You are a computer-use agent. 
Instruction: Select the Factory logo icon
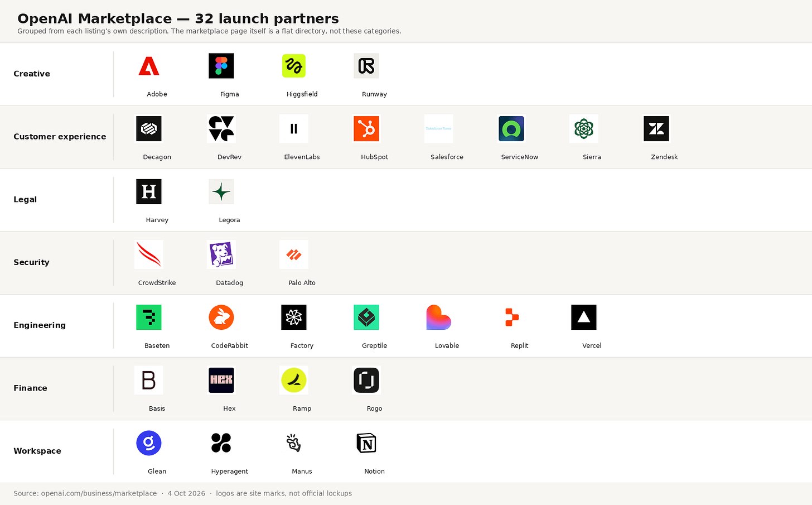pyautogui.click(x=294, y=318)
